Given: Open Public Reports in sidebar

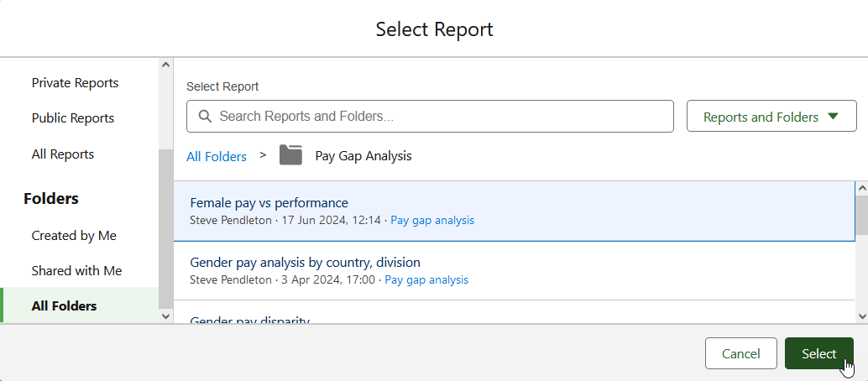Looking at the screenshot, I should point(72,118).
